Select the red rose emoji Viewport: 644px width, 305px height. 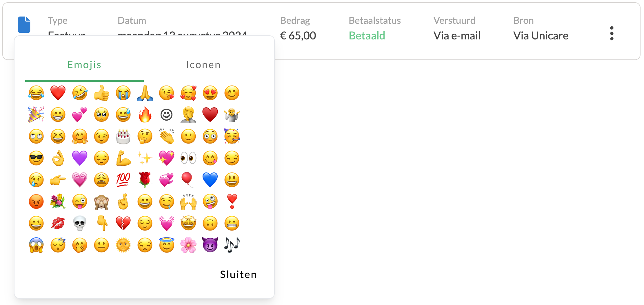(145, 180)
